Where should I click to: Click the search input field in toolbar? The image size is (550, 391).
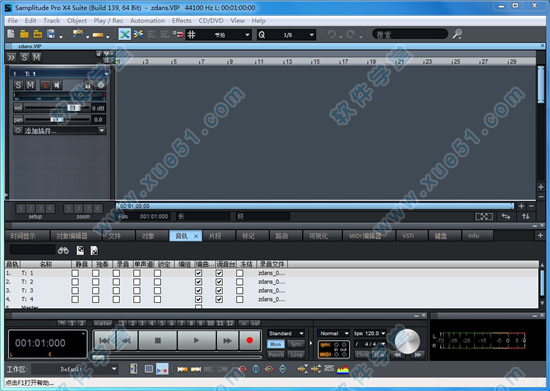(x=410, y=34)
